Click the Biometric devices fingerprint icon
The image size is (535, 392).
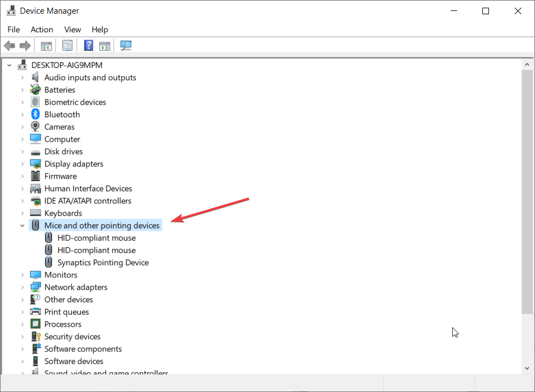pyautogui.click(x=35, y=102)
